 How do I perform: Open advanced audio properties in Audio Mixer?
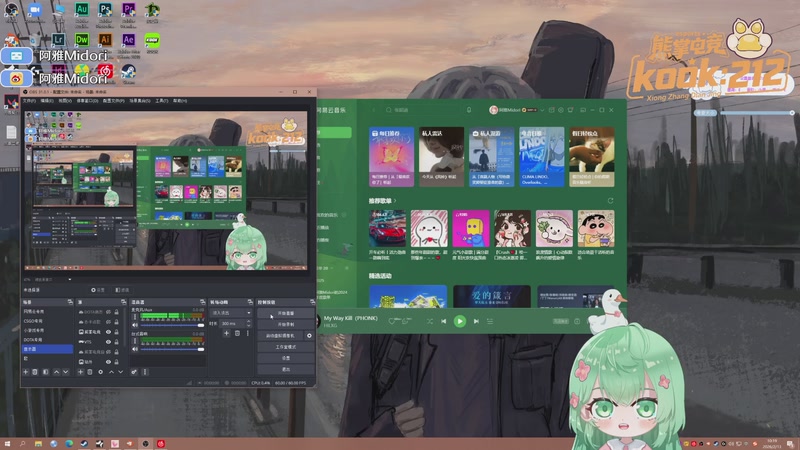[134, 372]
